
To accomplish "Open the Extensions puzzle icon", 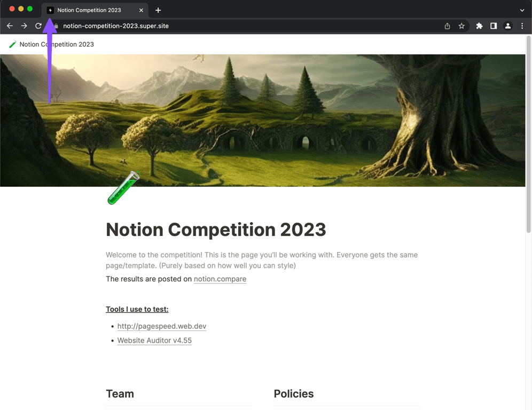I will tap(479, 26).
